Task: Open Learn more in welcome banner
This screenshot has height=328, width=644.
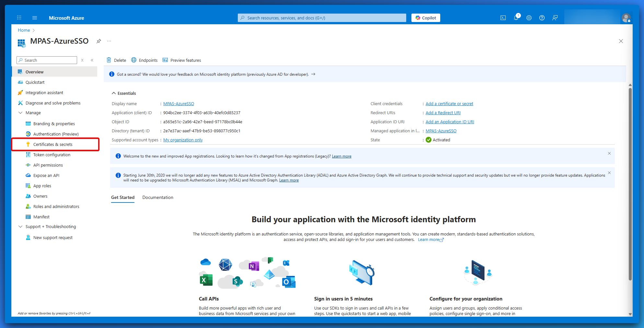Action: (341, 156)
